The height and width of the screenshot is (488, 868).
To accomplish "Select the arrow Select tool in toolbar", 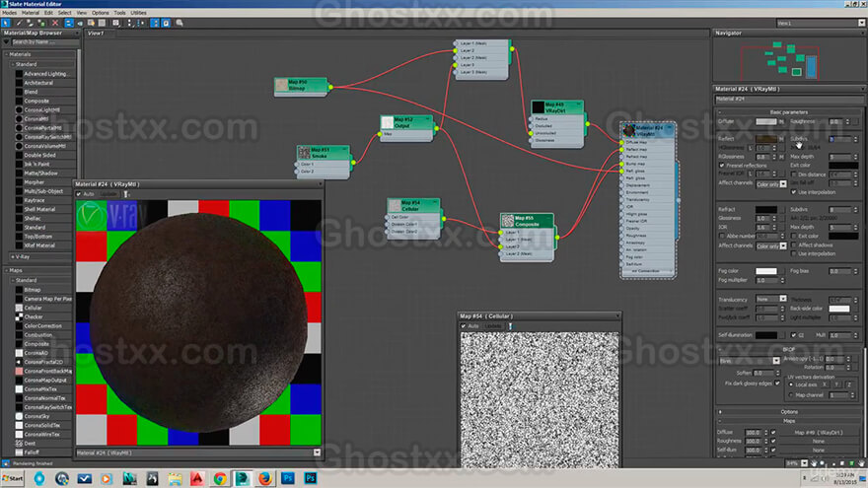I will pos(6,23).
